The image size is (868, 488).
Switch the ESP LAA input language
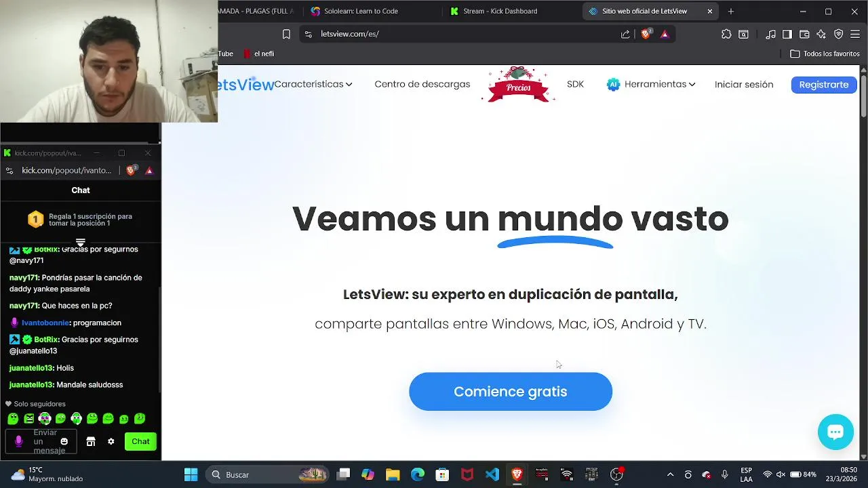(746, 474)
